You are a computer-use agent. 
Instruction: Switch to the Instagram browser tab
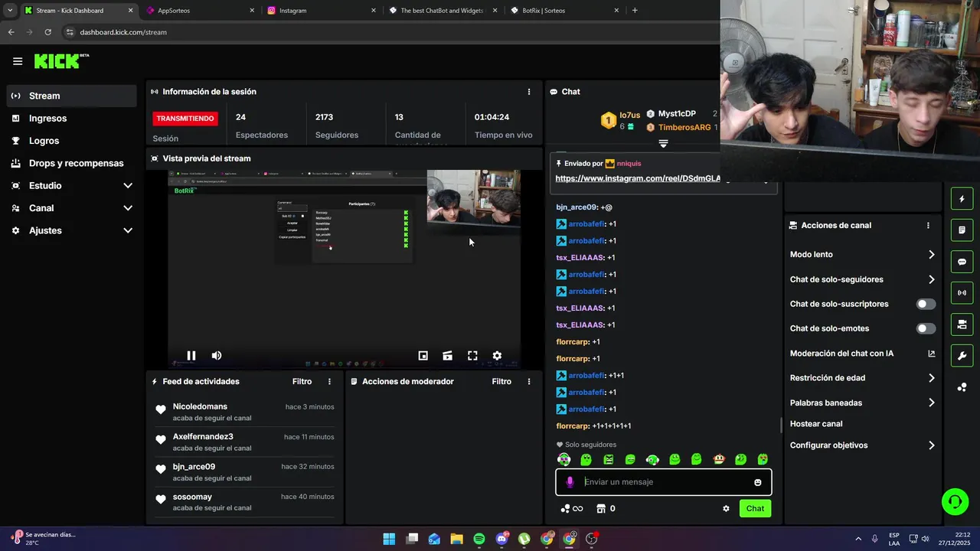(322, 11)
